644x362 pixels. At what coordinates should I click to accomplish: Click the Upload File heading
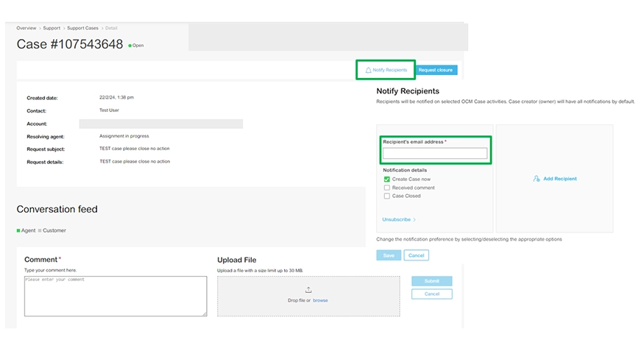point(236,260)
